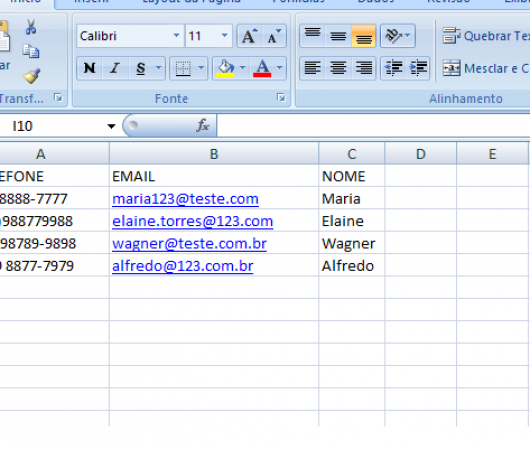Select the EMAIL header cell
Screen dimensions: 530x450
[214, 176]
